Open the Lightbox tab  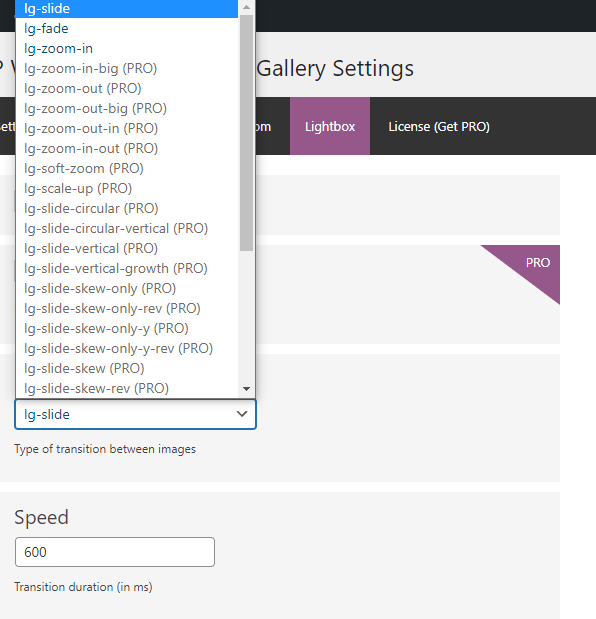[330, 126]
